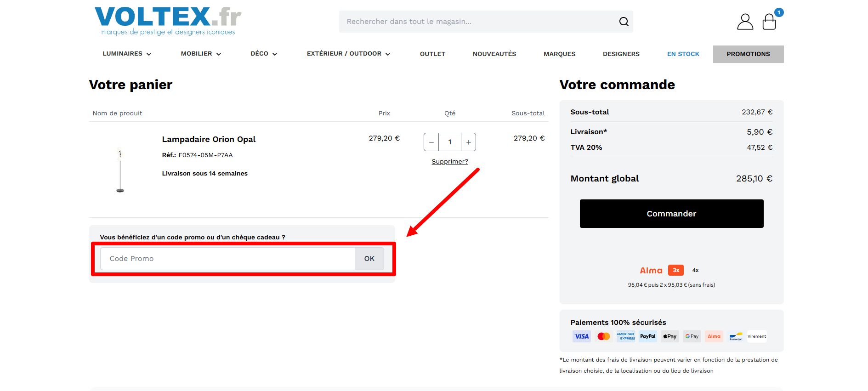
Task: Open the user account icon
Action: point(745,22)
